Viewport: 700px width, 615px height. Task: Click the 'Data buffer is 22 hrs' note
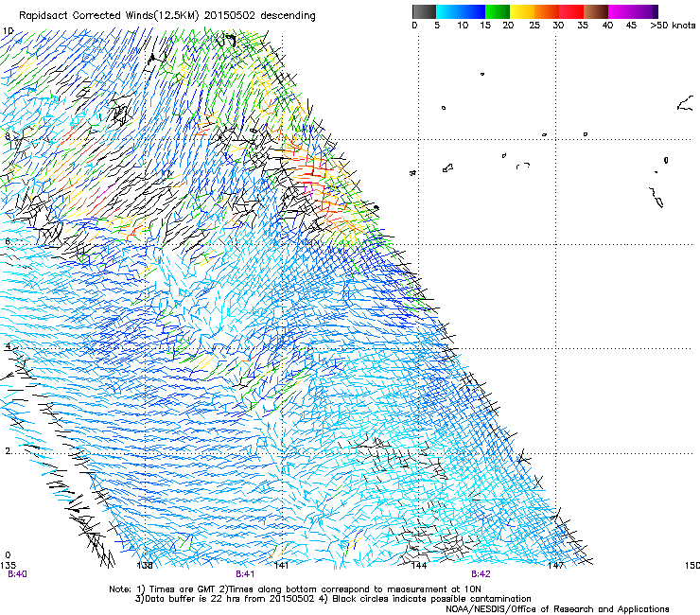click(334, 599)
